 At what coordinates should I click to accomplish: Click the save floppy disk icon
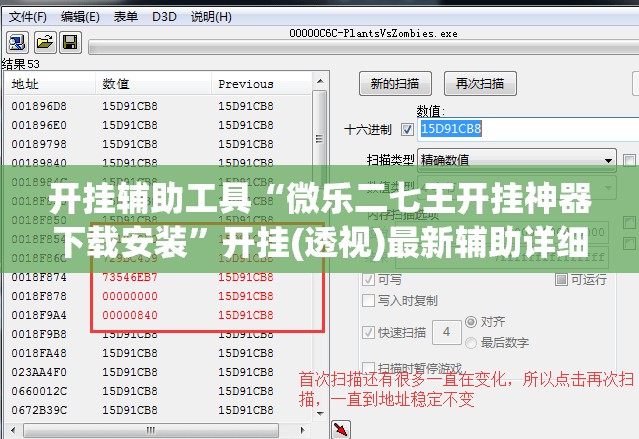(71, 42)
